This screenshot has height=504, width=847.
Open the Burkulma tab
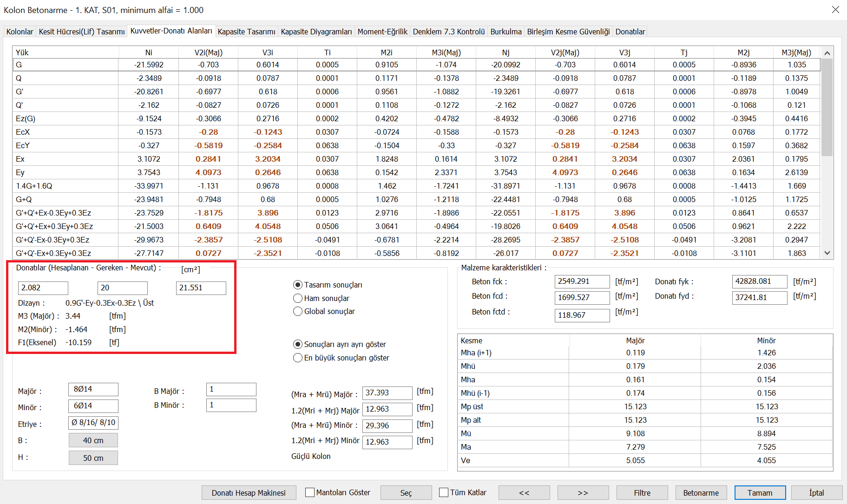tap(506, 32)
